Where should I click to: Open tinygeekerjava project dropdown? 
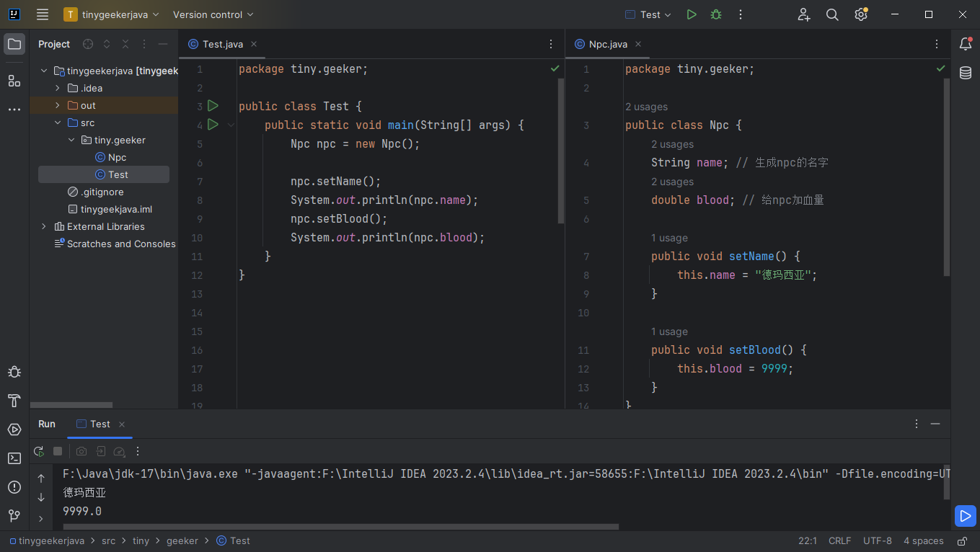112,14
